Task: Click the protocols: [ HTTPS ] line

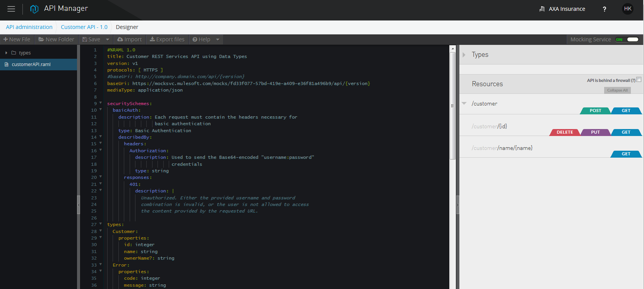Action: (135, 70)
